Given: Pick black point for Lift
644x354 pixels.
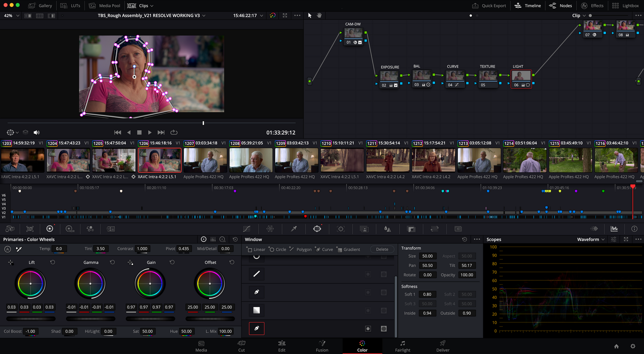Looking at the screenshot, I should [11, 262].
